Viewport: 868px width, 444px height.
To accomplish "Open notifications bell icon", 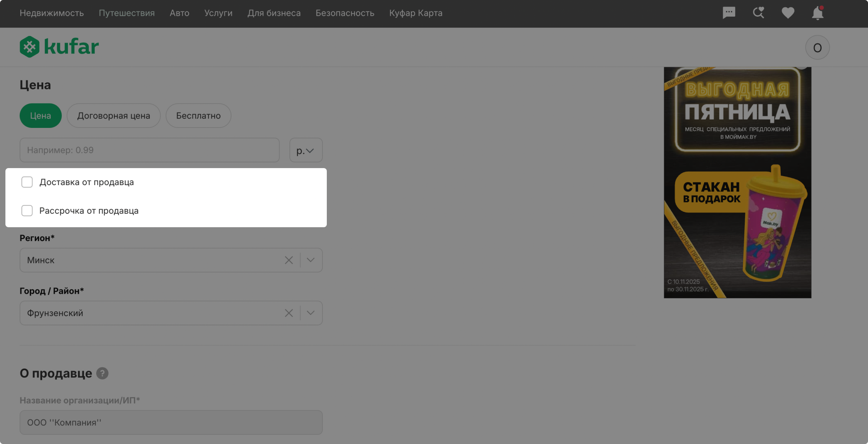I will pyautogui.click(x=817, y=13).
